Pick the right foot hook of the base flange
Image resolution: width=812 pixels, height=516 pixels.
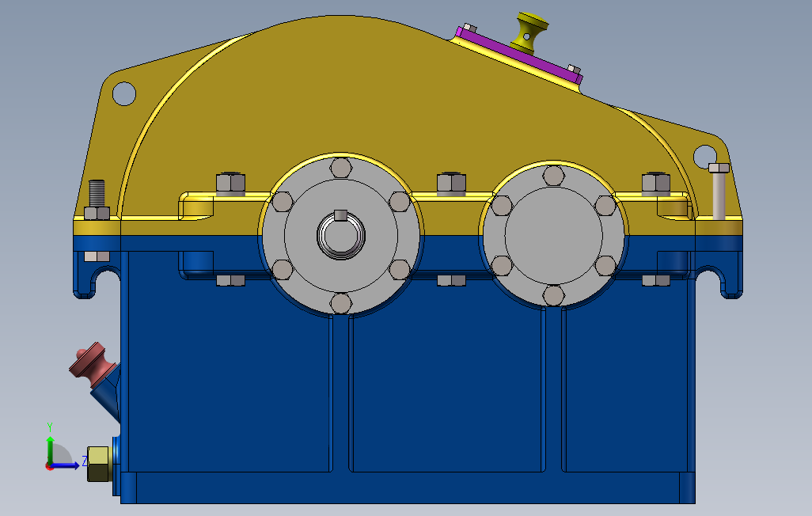pos(720,275)
